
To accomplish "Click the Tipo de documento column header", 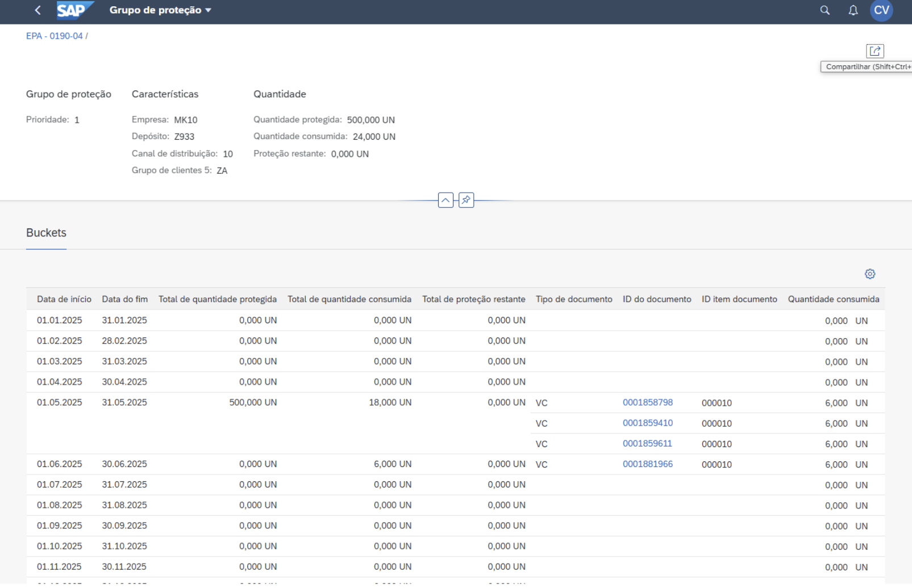I will [x=574, y=299].
